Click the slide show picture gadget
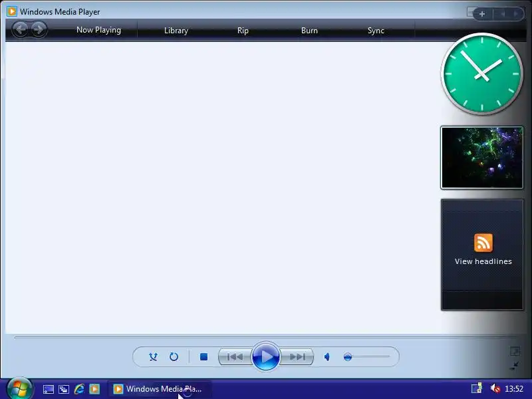The image size is (532, 399). [481, 158]
